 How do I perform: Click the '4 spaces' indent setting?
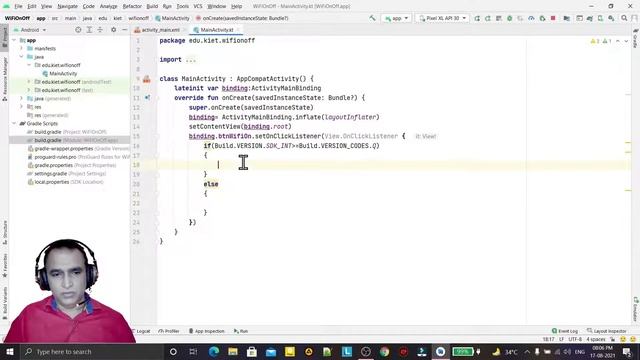click(x=596, y=339)
